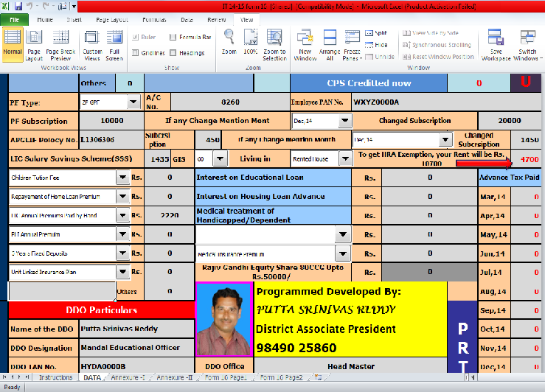Expand Medical Insurance Premium dropdown
This screenshot has height=392, width=545.
click(343, 253)
